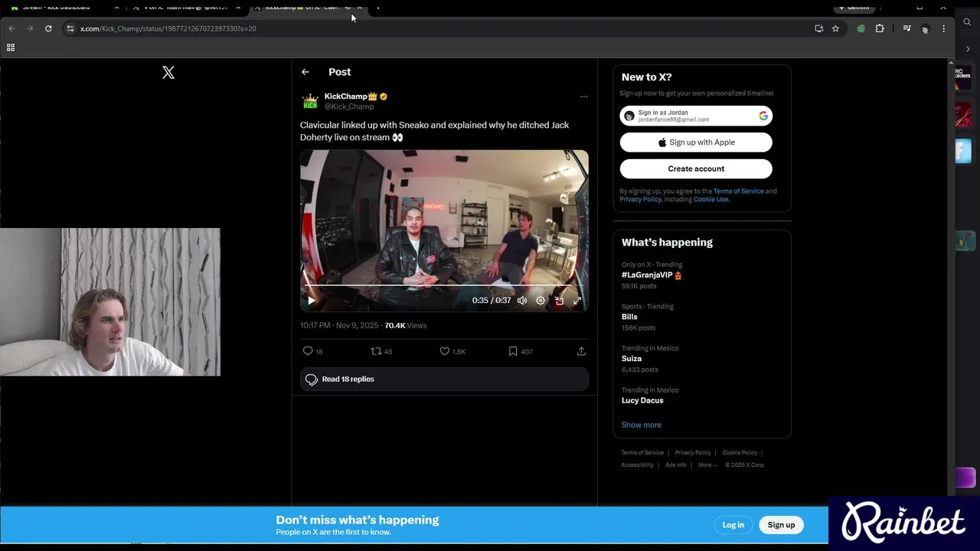Open the three-dot more menu on the post

pyautogui.click(x=584, y=96)
